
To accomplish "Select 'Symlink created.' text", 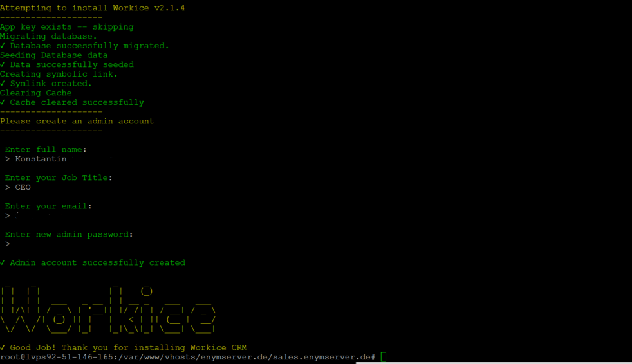I will 51,84.
